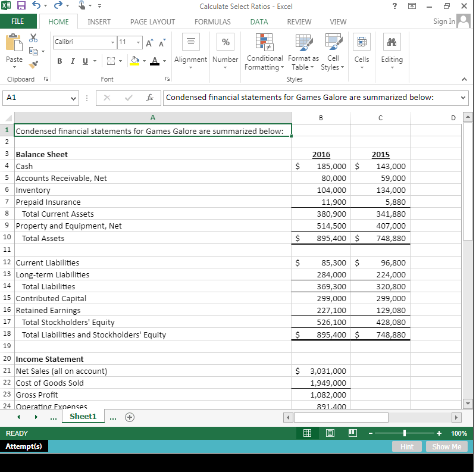
Task: Switch to Page Layout view in status bar
Action: pos(330,433)
